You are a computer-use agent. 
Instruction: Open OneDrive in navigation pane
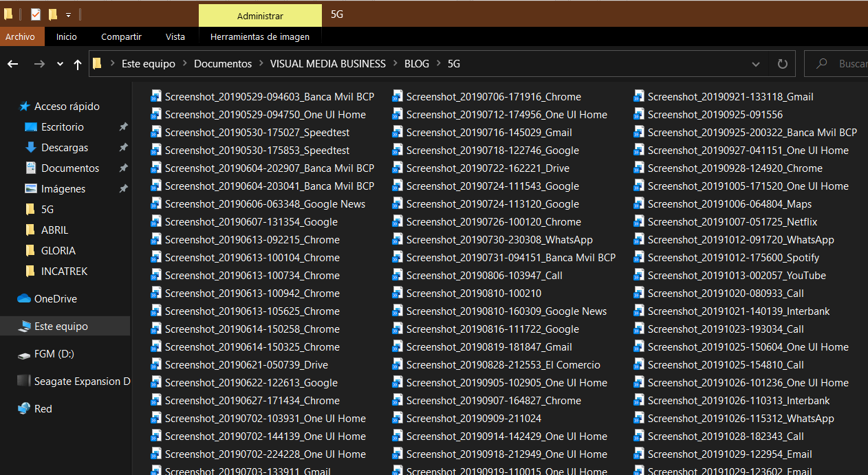click(55, 299)
